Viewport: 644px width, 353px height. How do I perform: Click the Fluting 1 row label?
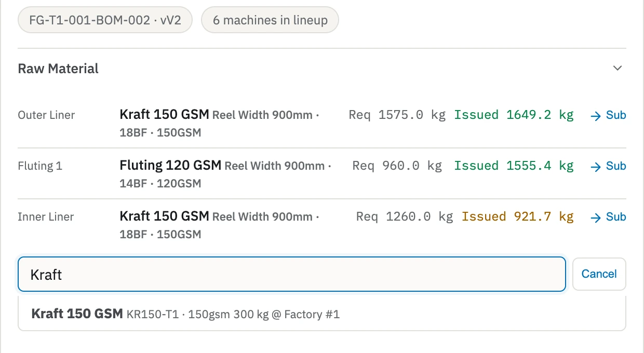click(40, 166)
